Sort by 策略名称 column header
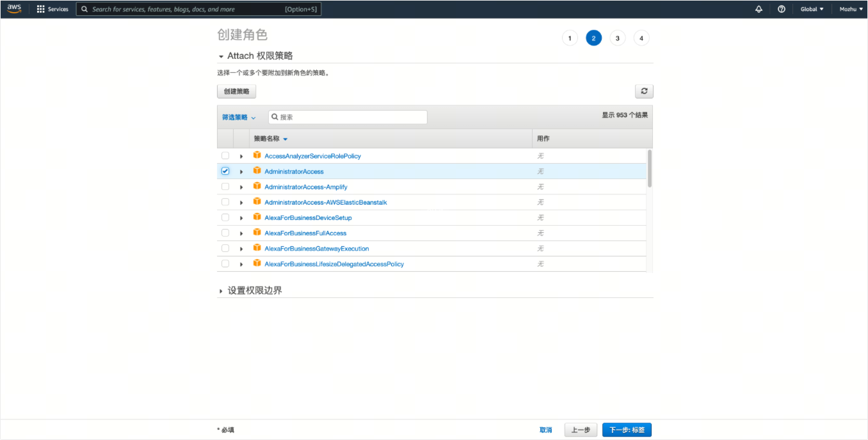The width and height of the screenshot is (868, 440). 271,139
